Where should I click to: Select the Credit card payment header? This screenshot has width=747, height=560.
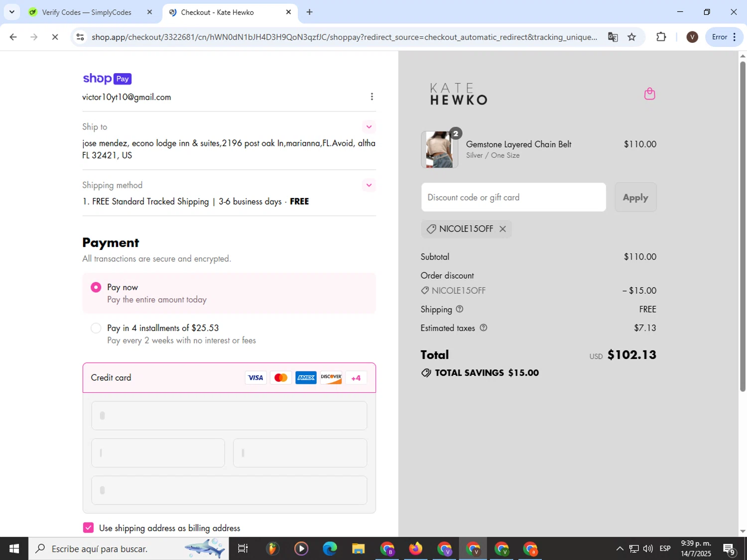[x=229, y=378]
